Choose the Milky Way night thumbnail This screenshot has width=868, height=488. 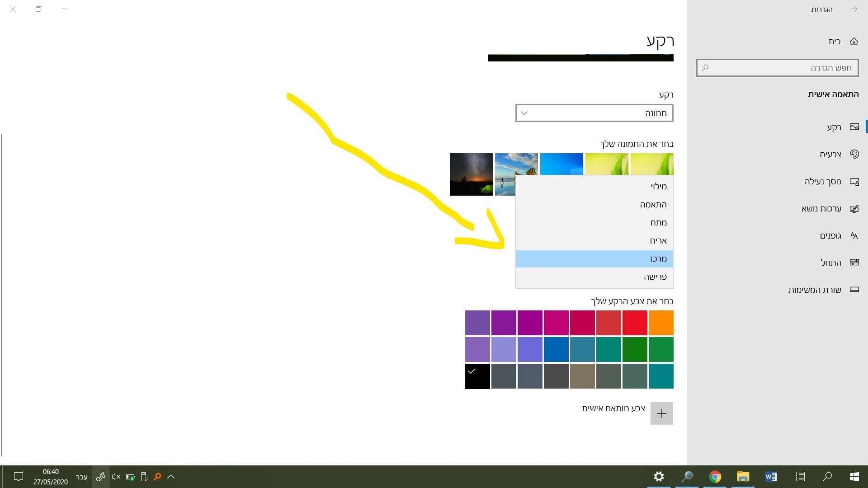(471, 174)
